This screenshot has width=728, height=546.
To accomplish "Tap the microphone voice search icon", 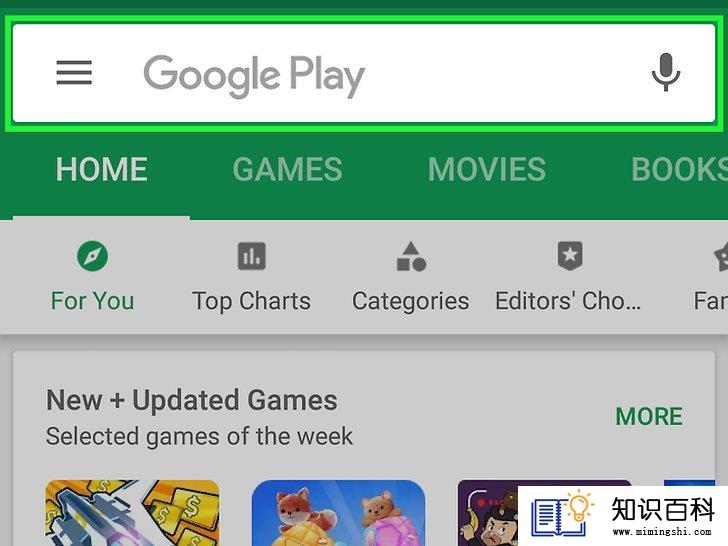I will tap(666, 72).
